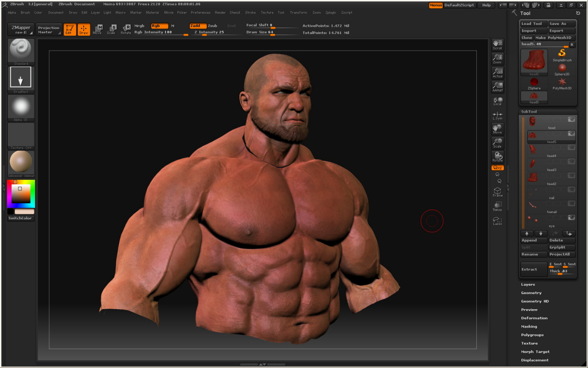Image resolution: width=588 pixels, height=368 pixels.
Task: Click the Scale view icon in right shelf
Action: pyautogui.click(x=498, y=143)
